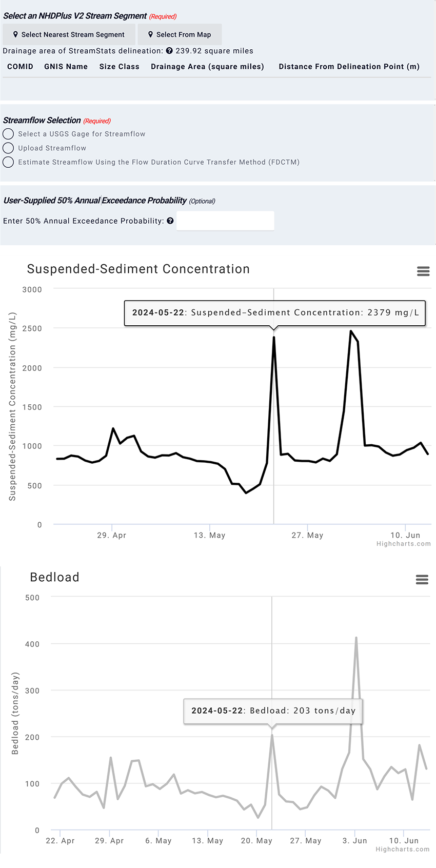Click the Select From Map button

pyautogui.click(x=180, y=34)
